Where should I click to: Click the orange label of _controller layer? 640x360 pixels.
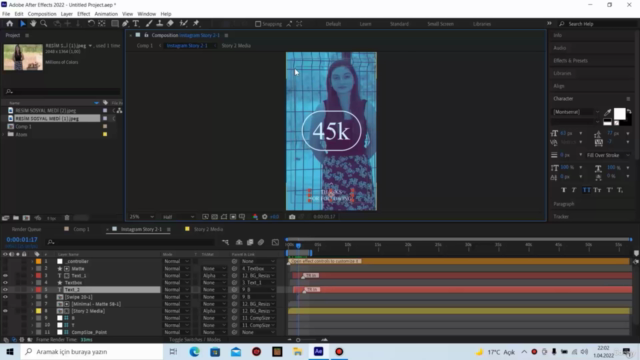click(38, 261)
